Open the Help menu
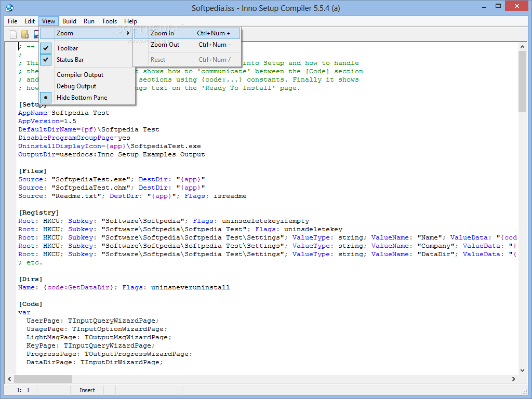 click(130, 21)
